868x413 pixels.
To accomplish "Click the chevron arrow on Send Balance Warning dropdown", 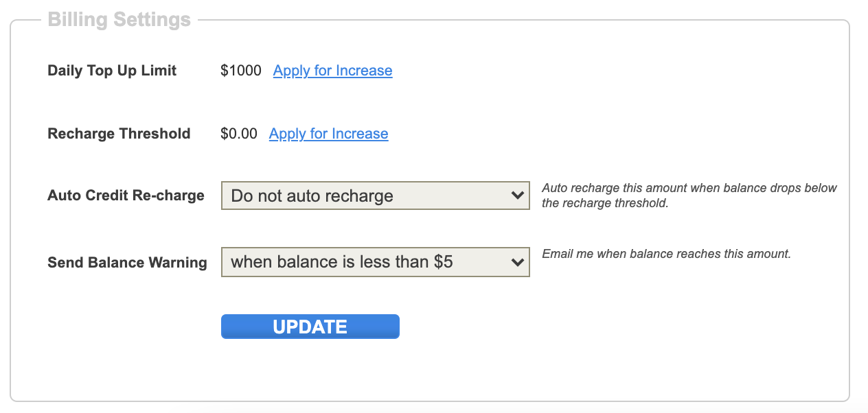I will [x=518, y=262].
